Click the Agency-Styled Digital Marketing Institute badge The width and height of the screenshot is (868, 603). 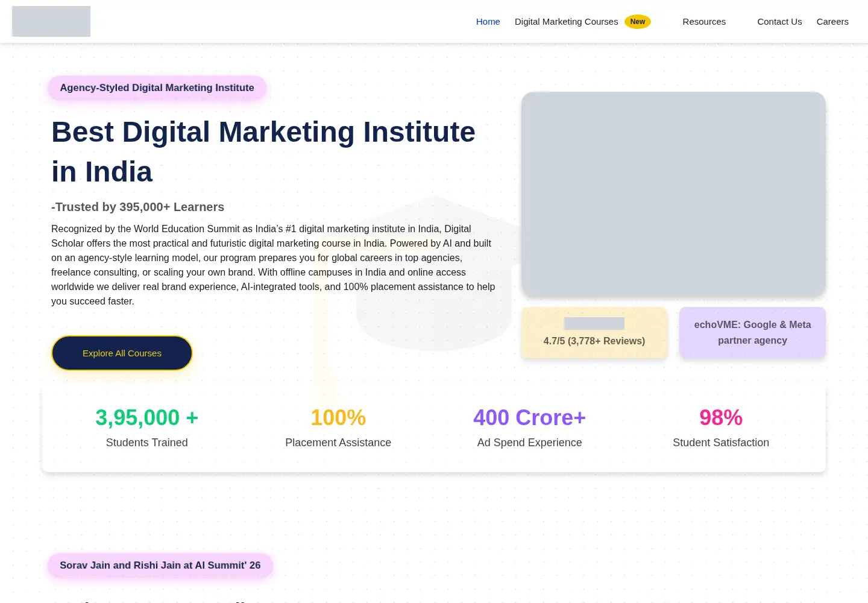pyautogui.click(x=157, y=88)
